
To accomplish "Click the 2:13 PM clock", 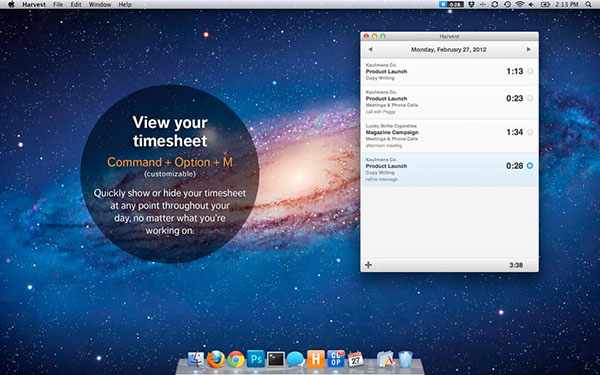I will (567, 5).
